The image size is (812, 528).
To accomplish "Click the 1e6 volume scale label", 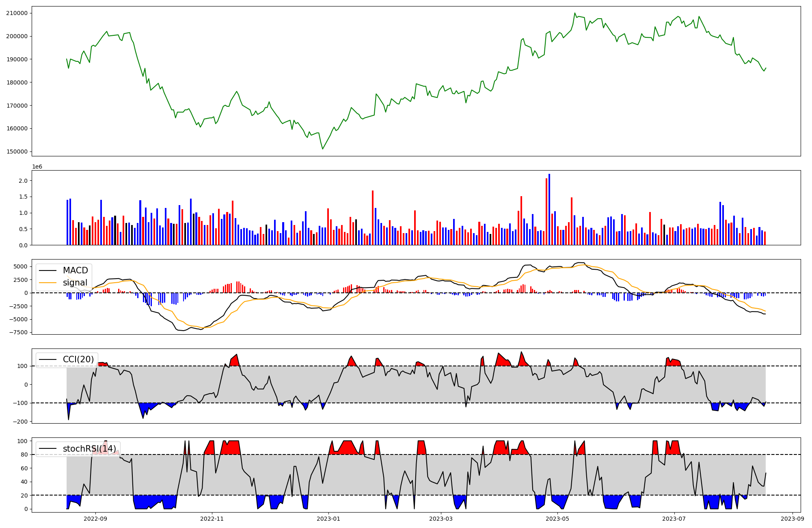I will pyautogui.click(x=37, y=167).
